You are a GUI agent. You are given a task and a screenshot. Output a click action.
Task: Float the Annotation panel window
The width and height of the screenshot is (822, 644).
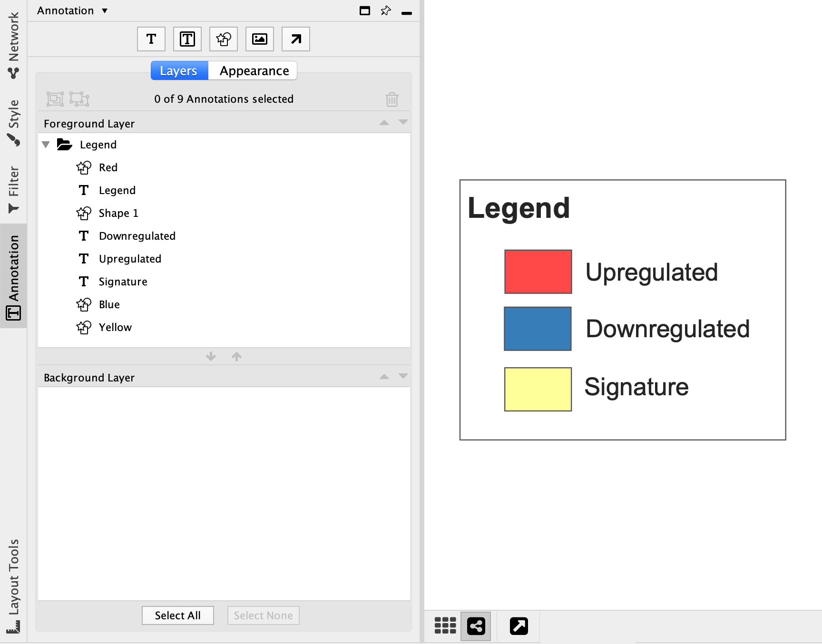point(365,11)
